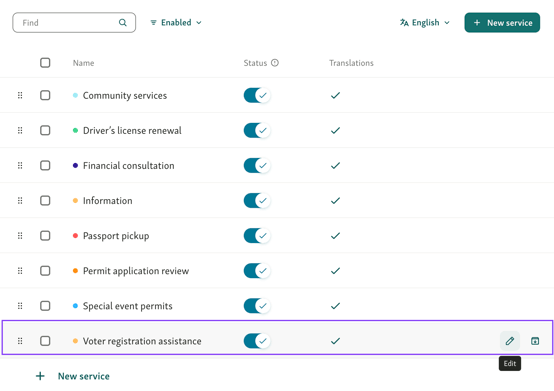
Task: Click the search magnifier icon in Find box
Action: click(123, 23)
